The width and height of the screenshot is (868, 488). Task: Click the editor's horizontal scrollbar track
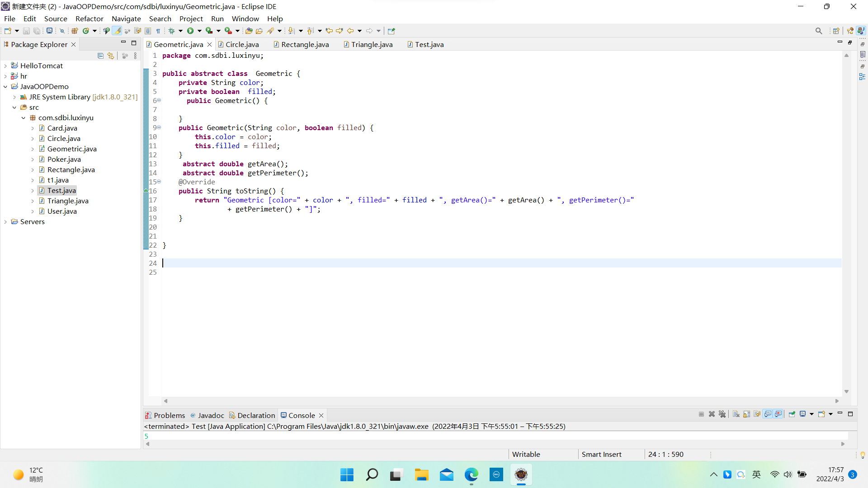[x=497, y=401]
